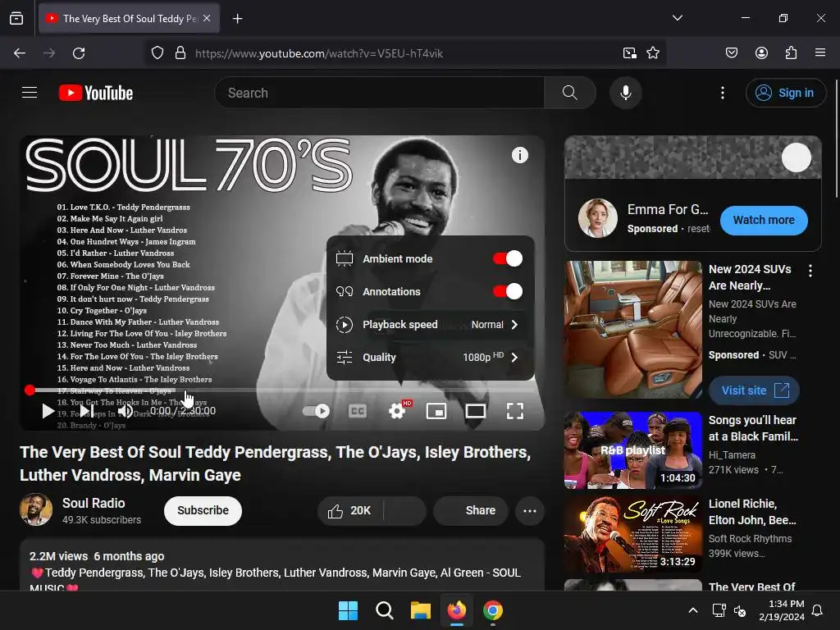Subscribe to Soul Radio

[203, 510]
